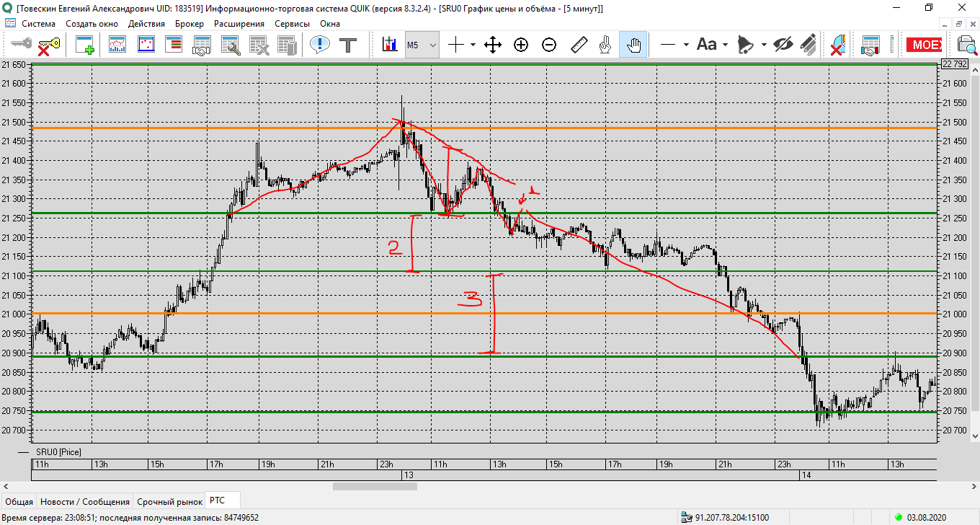This screenshot has width=980, height=525.
Task: Open table settings wrench icon
Action: (230, 45)
